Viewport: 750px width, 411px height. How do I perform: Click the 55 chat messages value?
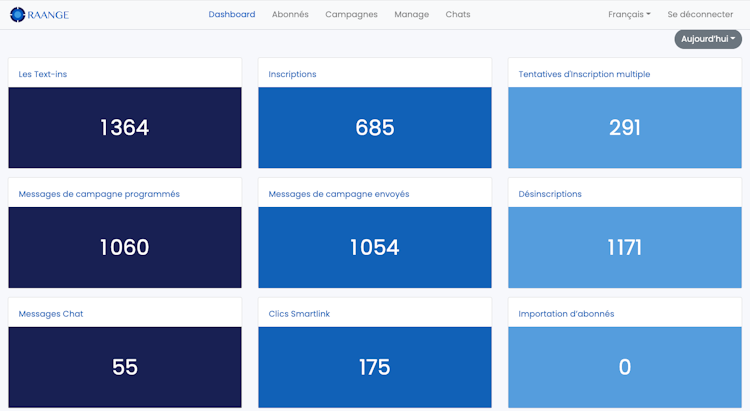coord(125,367)
